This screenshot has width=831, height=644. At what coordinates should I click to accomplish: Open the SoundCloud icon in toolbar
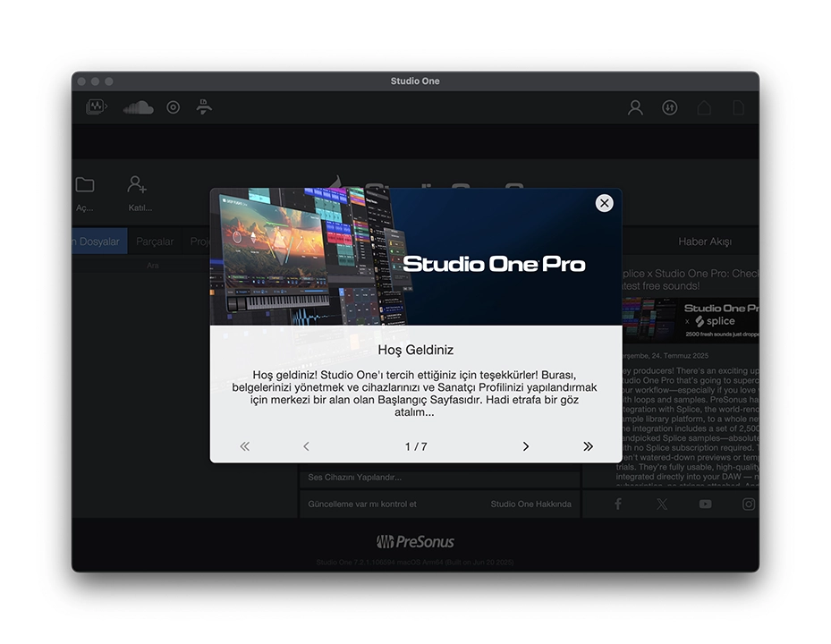click(138, 107)
